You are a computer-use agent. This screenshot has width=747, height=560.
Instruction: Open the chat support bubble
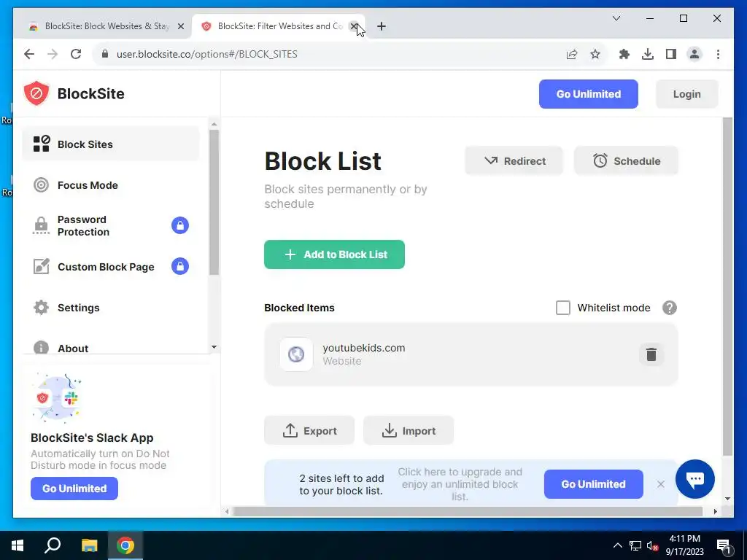point(695,479)
